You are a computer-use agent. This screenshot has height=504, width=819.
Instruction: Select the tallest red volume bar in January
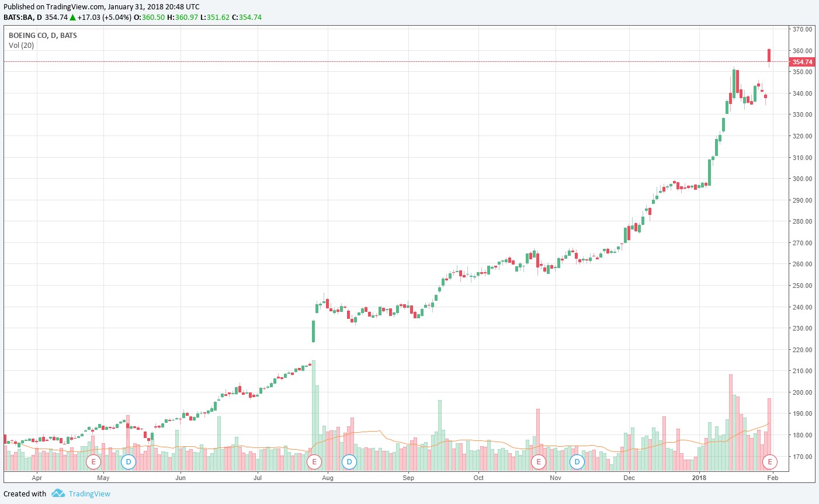(x=730, y=422)
